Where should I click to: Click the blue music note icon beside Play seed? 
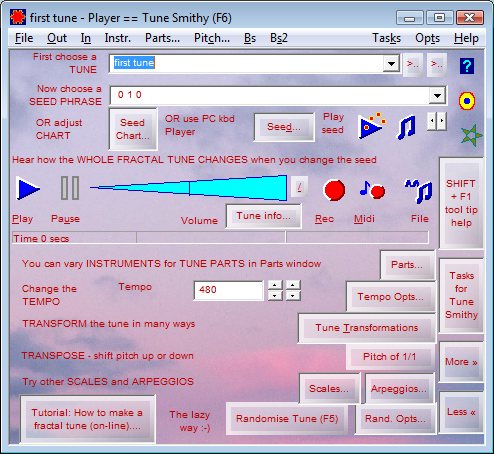coord(407,127)
